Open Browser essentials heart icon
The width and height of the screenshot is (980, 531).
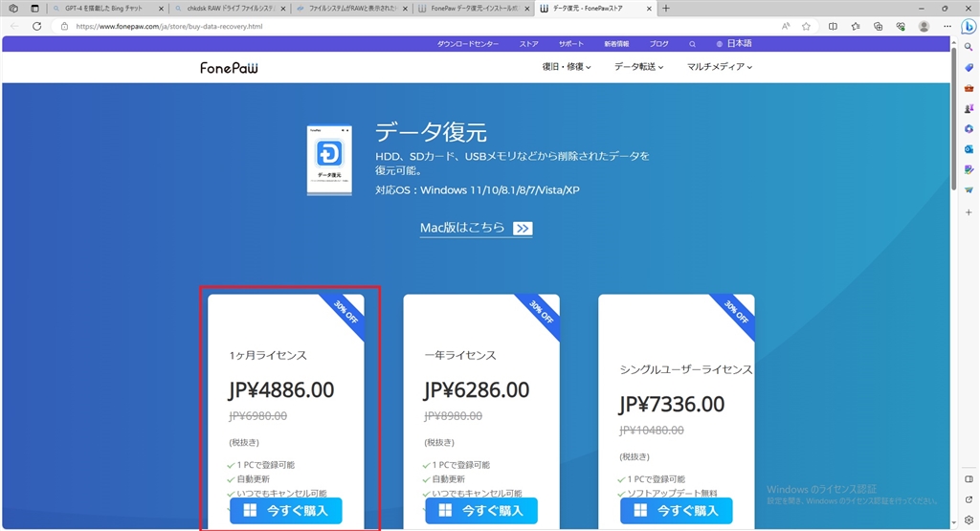[x=901, y=26]
